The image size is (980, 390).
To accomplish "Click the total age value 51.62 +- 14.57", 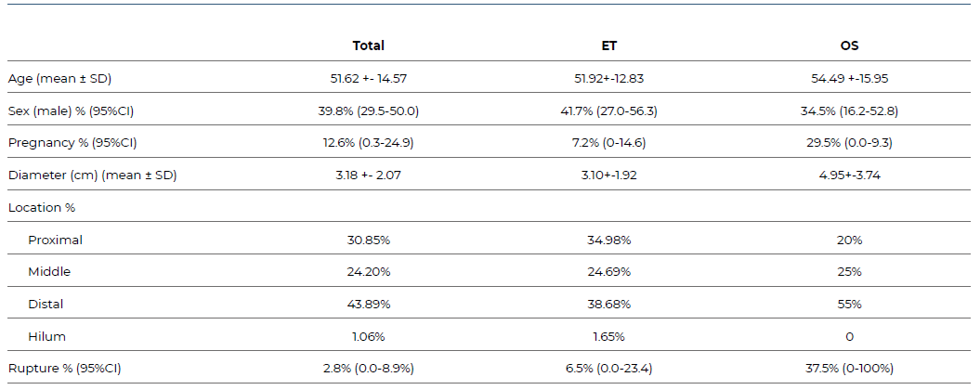I will (368, 78).
